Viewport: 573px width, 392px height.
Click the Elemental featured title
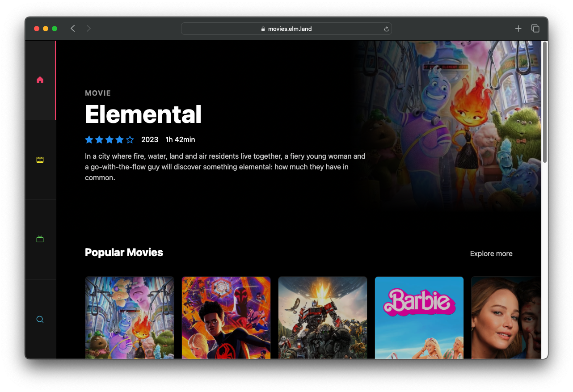pyautogui.click(x=143, y=114)
